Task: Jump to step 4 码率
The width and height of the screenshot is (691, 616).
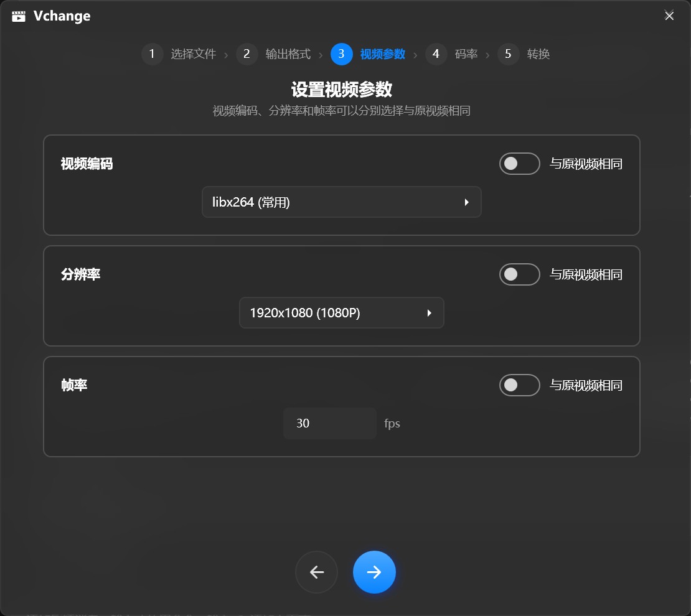Action: tap(452, 54)
